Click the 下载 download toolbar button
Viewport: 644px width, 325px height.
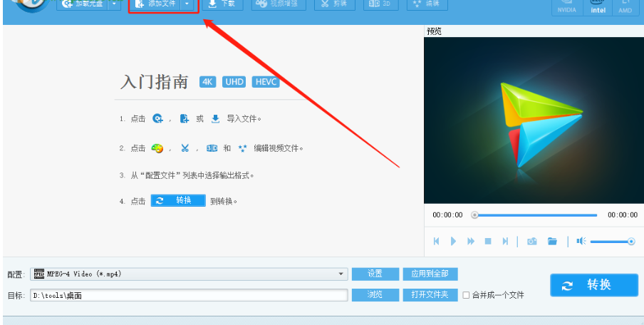222,4
